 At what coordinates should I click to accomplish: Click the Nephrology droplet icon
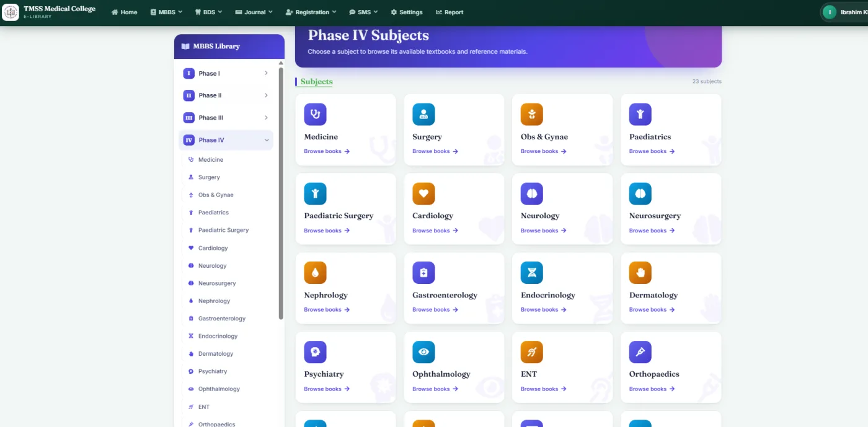[315, 273]
